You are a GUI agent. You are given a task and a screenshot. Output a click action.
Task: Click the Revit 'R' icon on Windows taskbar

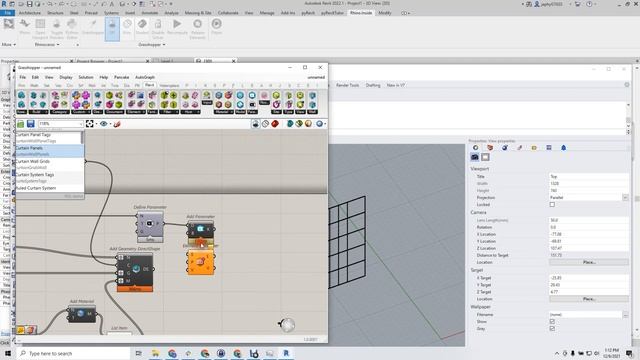286,353
